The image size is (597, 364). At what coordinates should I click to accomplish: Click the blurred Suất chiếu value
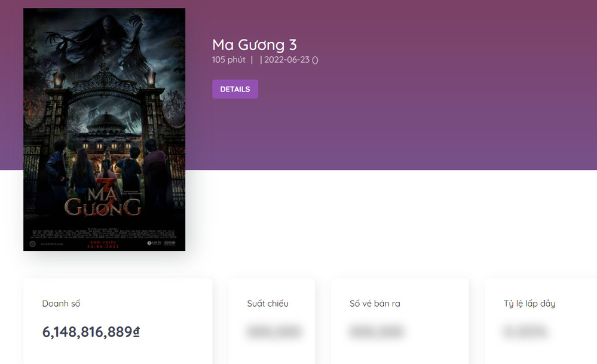pyautogui.click(x=273, y=332)
